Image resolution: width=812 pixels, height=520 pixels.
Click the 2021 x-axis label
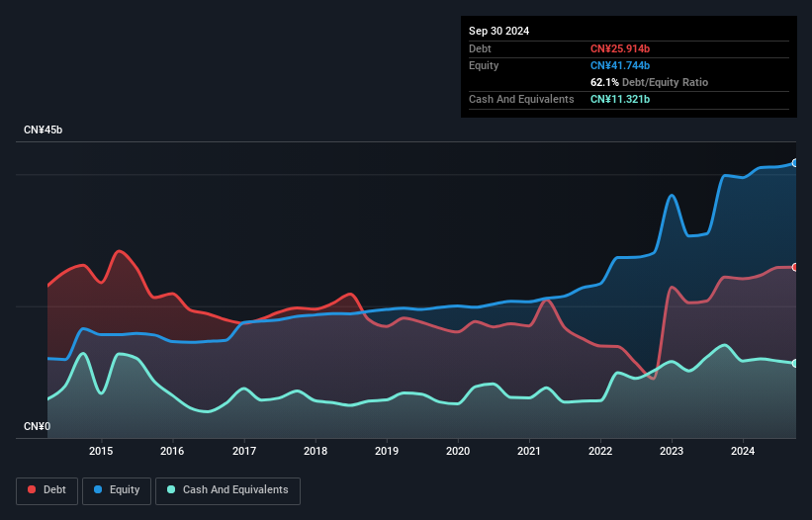(529, 451)
